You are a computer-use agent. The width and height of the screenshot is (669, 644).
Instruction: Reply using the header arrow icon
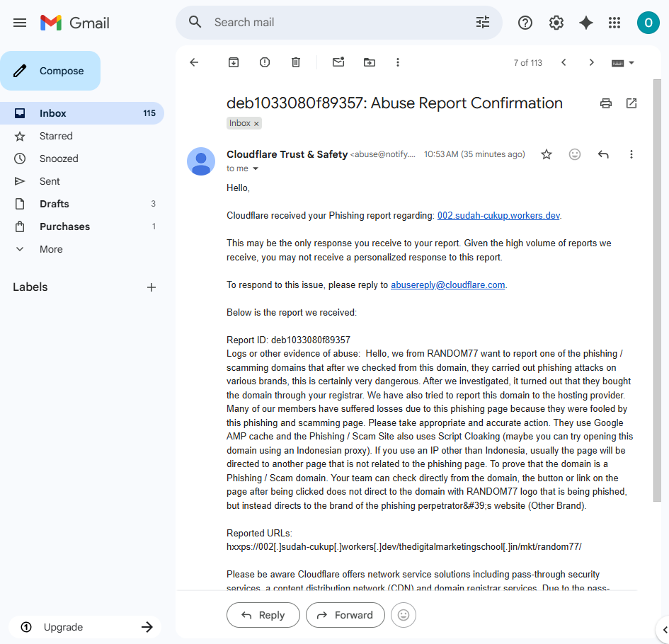[603, 154]
